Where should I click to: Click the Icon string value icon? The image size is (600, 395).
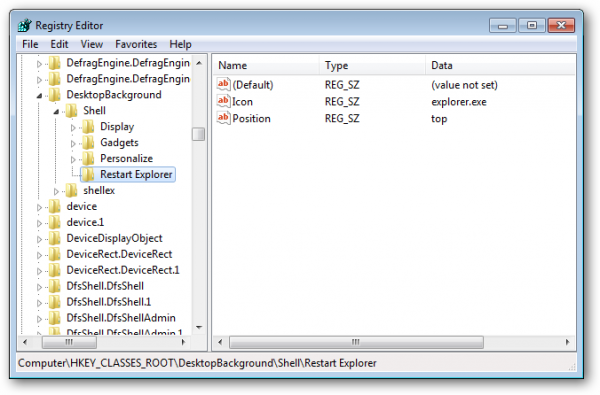tap(223, 101)
